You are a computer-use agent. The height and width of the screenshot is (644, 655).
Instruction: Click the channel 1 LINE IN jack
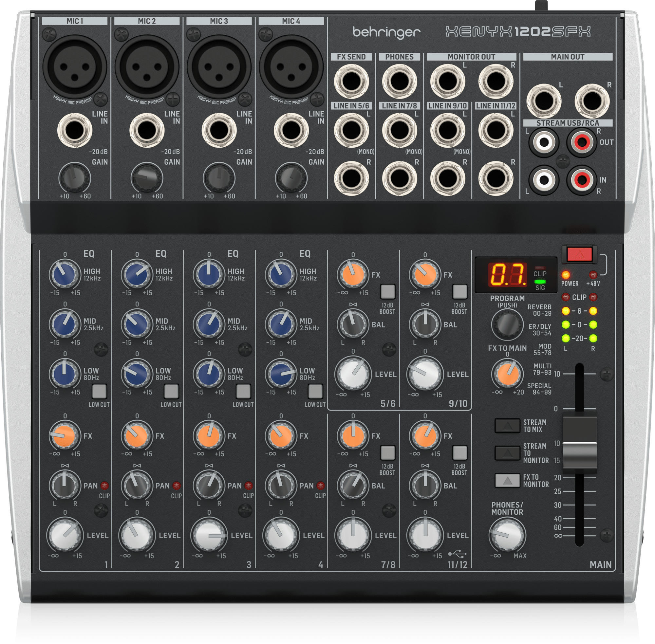75,130
